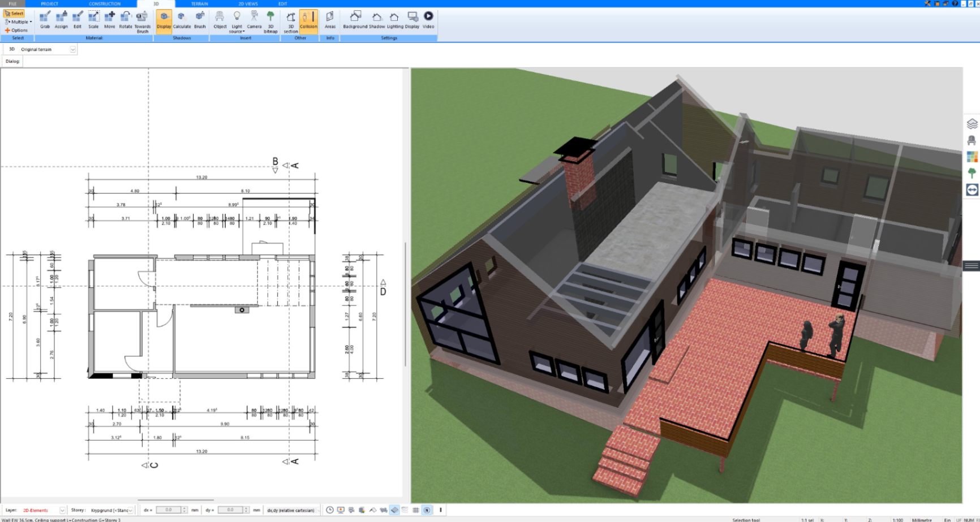
Task: Choose the Scale material tool
Action: point(93,19)
